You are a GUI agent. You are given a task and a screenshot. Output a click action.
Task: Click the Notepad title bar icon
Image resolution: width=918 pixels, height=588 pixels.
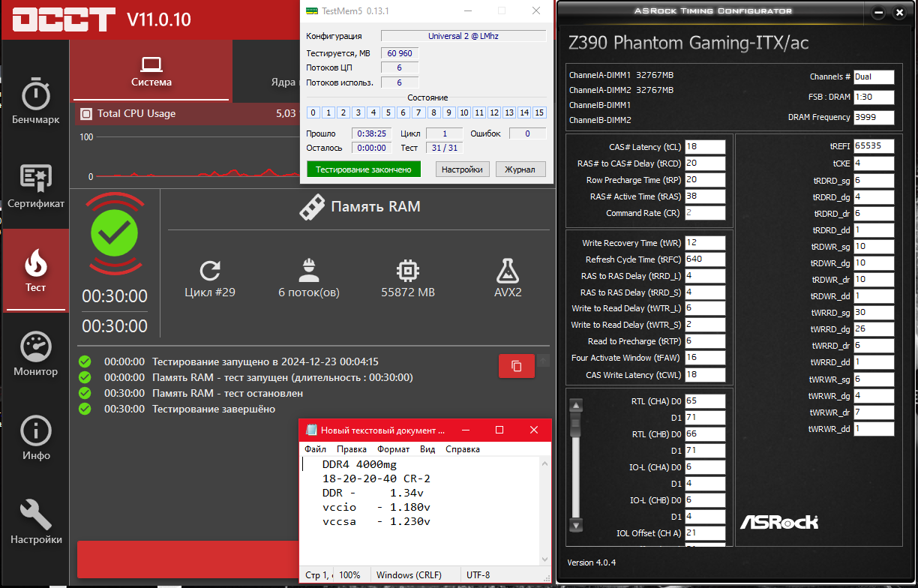[311, 430]
